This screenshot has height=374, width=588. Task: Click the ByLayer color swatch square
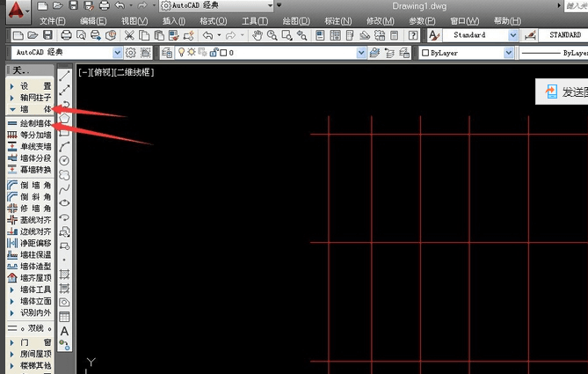click(425, 53)
